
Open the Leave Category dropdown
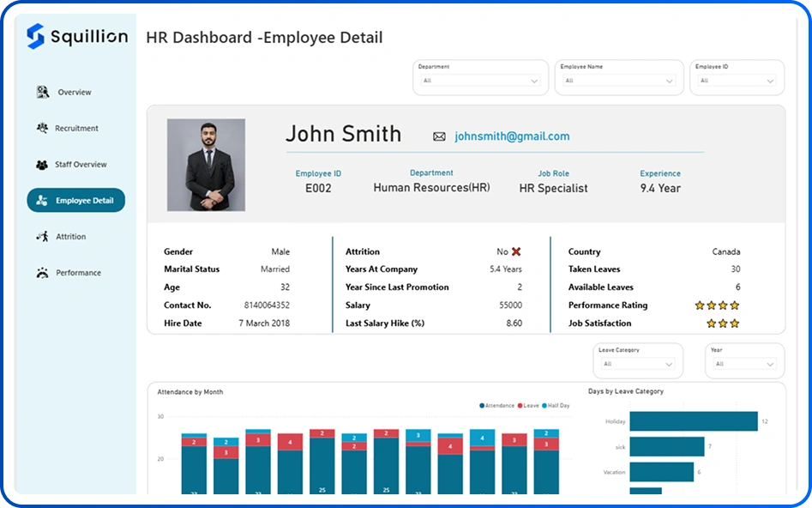(x=637, y=364)
